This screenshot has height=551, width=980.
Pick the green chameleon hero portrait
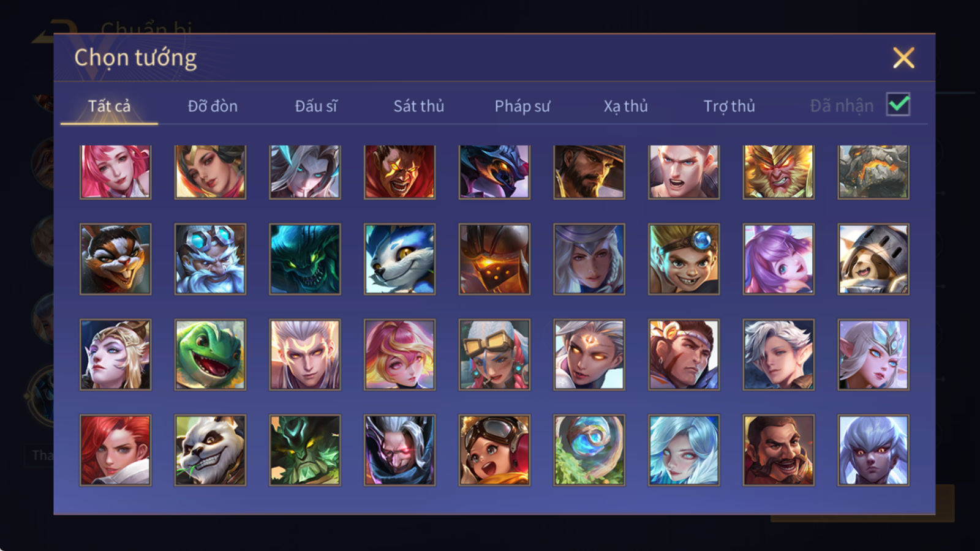[x=210, y=354]
